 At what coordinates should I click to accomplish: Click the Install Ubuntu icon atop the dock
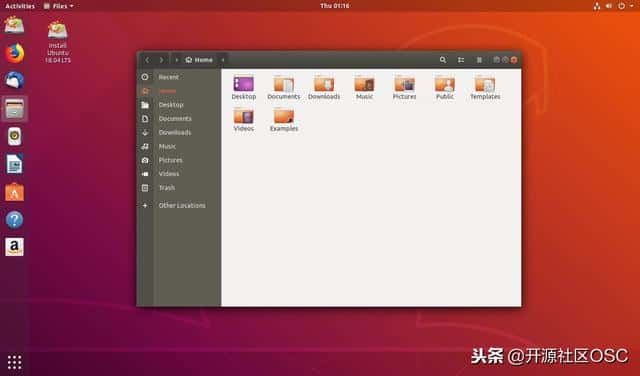tap(14, 24)
